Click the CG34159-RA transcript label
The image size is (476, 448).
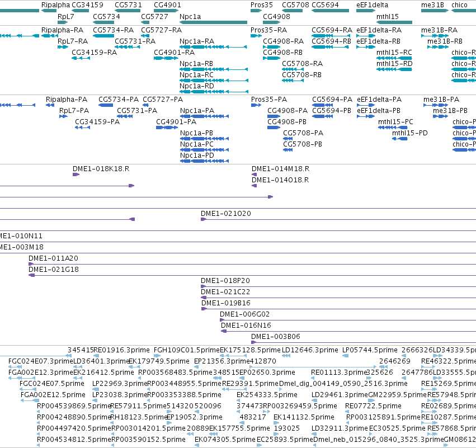point(94,53)
